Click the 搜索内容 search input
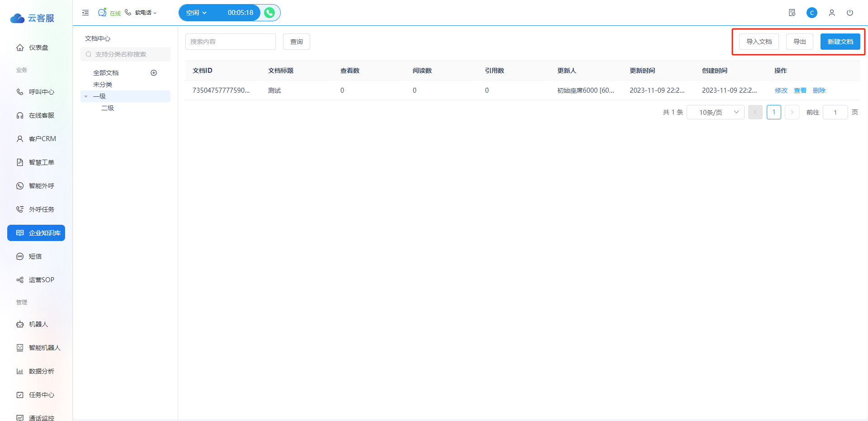 coord(231,42)
